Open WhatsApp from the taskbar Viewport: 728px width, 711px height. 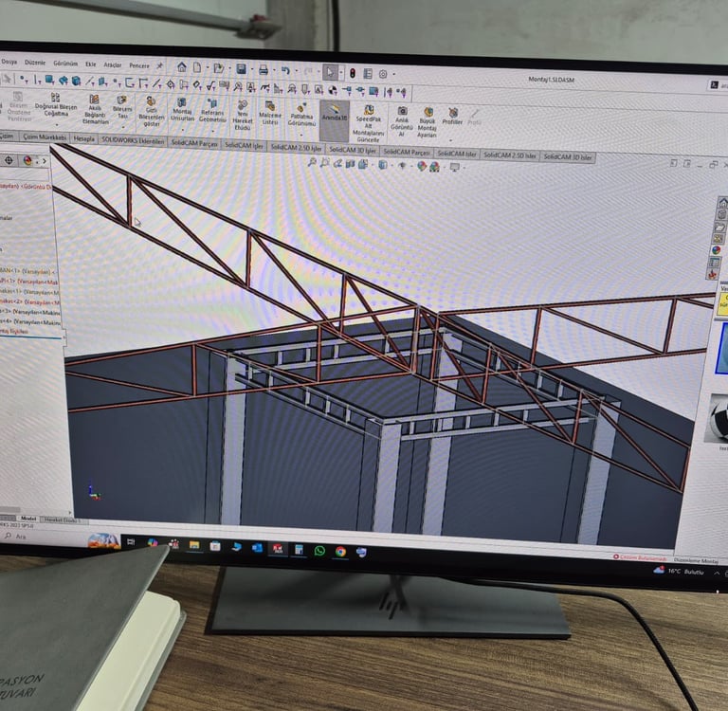(x=319, y=551)
